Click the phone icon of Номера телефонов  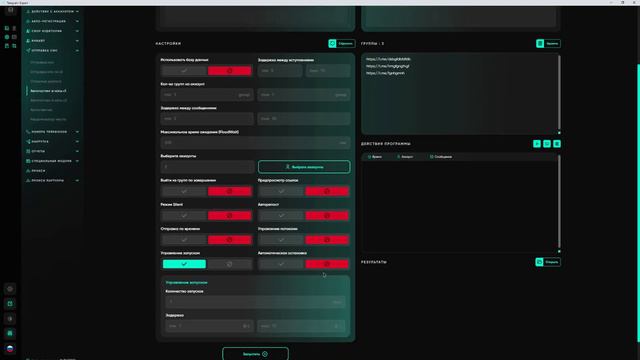point(28,132)
